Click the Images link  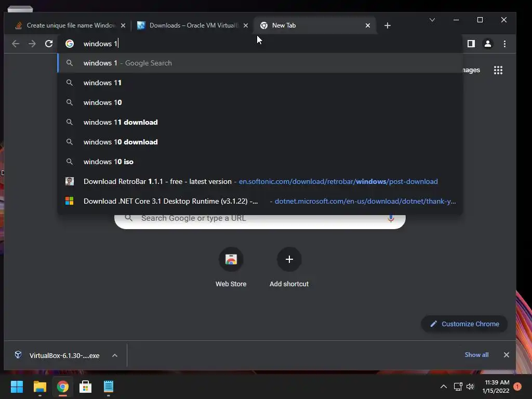click(x=472, y=70)
